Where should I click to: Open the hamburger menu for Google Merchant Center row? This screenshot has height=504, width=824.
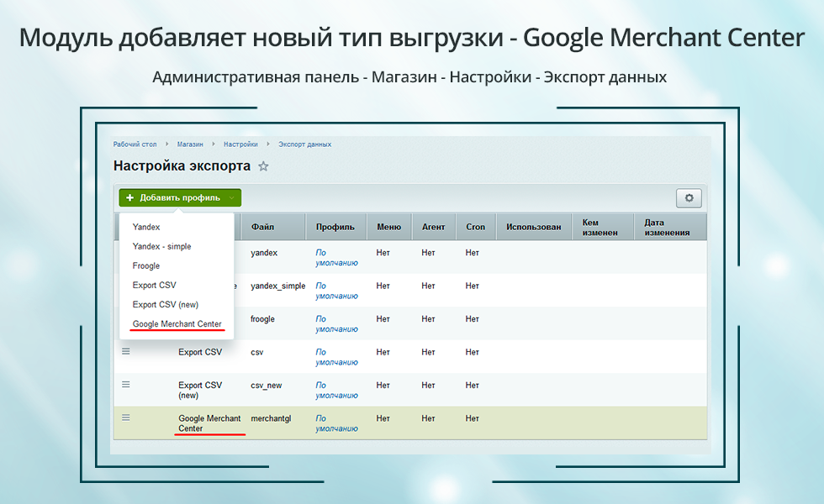pos(126,417)
